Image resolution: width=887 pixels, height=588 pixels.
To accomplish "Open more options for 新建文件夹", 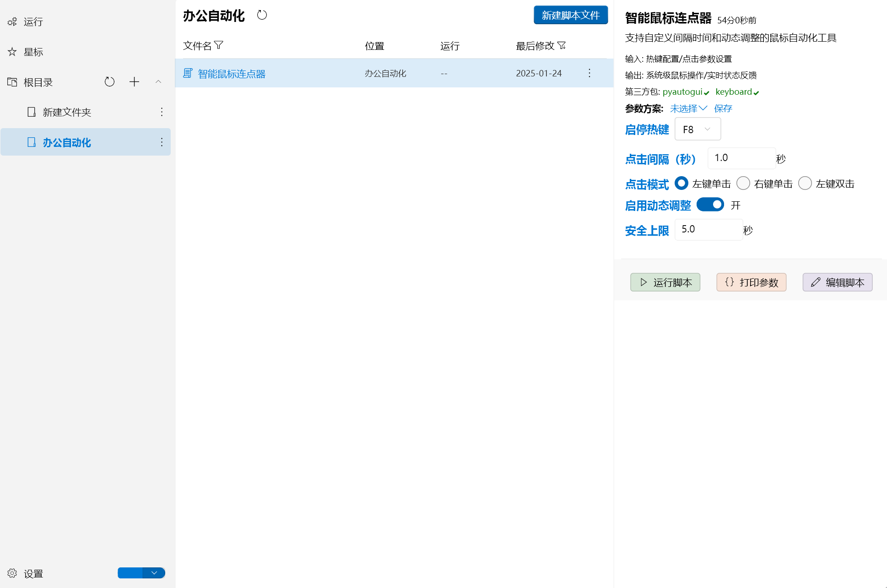I will point(162,112).
